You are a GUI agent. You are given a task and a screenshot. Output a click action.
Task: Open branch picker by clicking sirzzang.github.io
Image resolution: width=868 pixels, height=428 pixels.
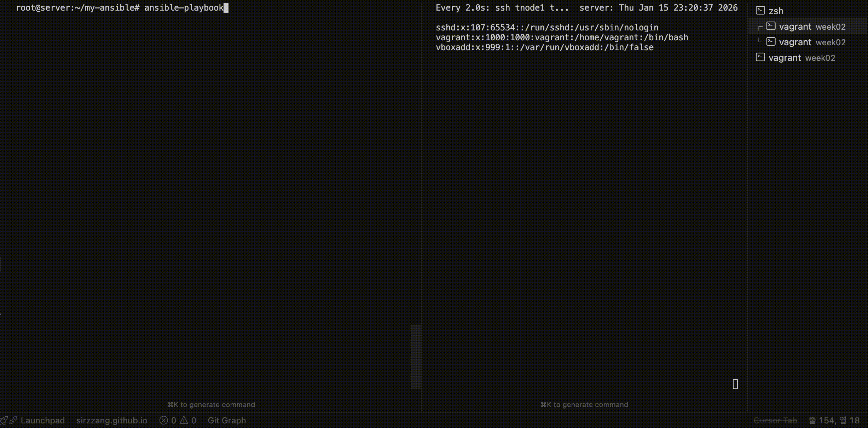point(111,420)
